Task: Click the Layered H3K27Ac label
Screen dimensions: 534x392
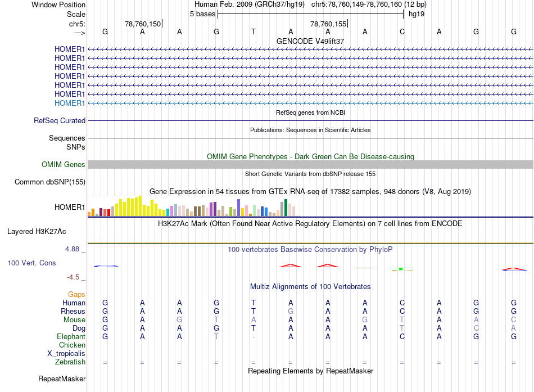Action: 37,232
